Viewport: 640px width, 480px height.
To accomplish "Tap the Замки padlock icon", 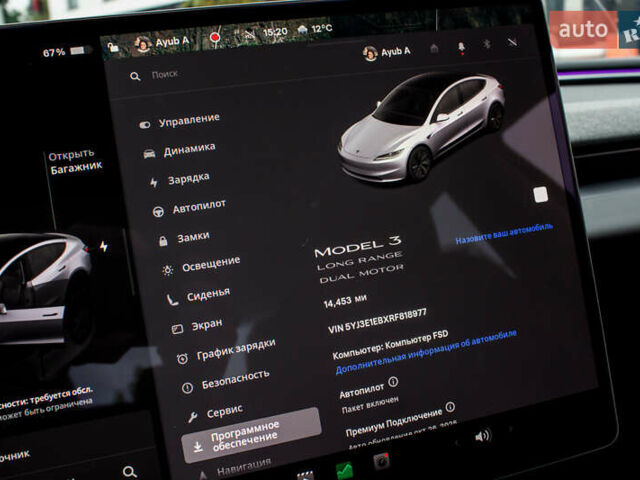I will [162, 240].
